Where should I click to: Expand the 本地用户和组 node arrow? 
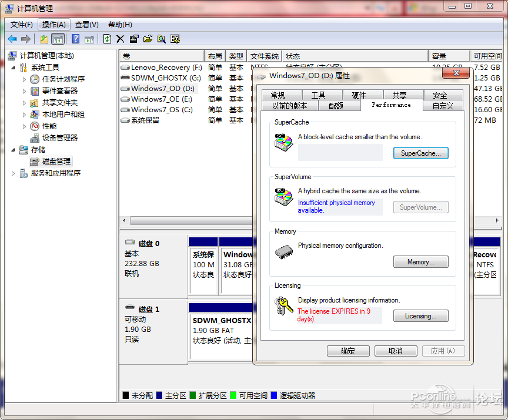(x=24, y=115)
